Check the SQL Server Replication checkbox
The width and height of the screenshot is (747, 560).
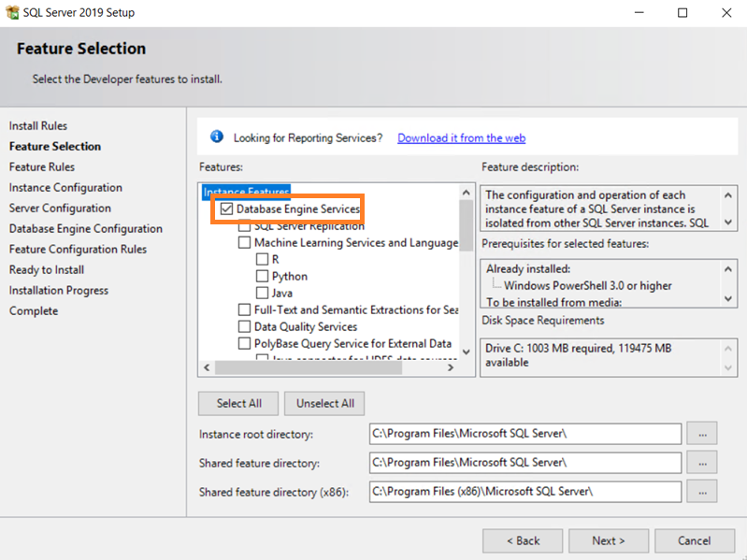tap(244, 226)
